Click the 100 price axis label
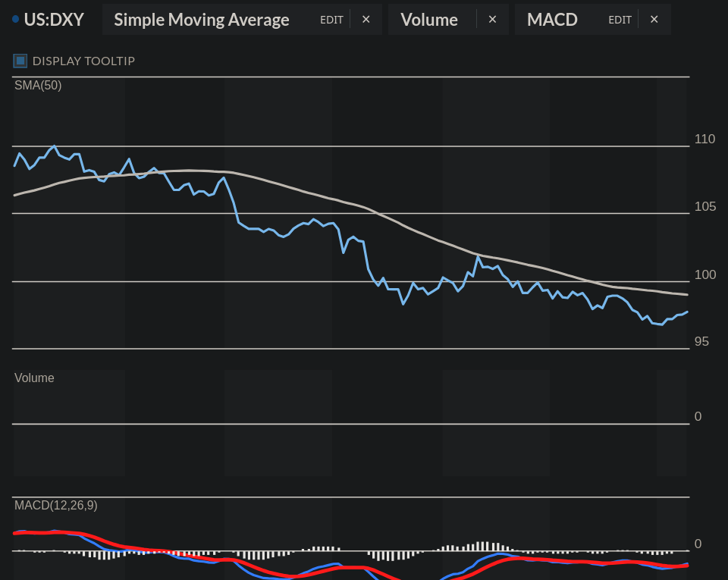The height and width of the screenshot is (580, 728). [x=704, y=274]
